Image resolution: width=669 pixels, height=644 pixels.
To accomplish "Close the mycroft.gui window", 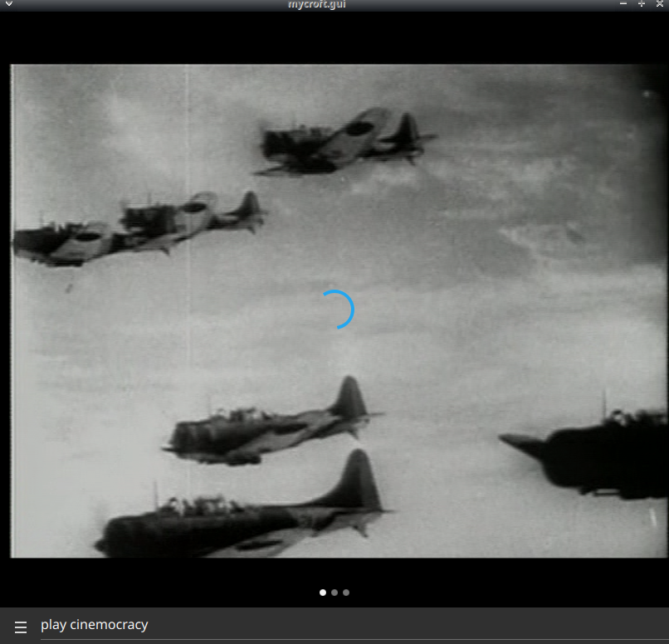I will 660,4.
